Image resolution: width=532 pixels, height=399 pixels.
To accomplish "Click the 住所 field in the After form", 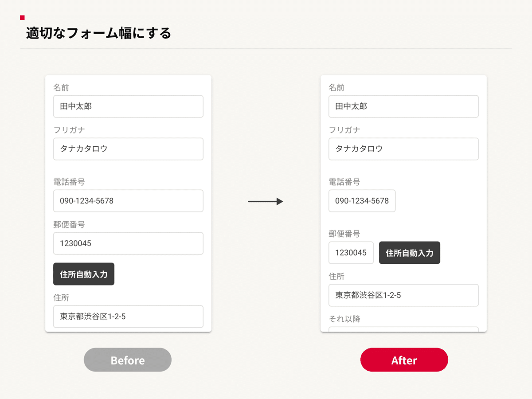I will point(403,295).
